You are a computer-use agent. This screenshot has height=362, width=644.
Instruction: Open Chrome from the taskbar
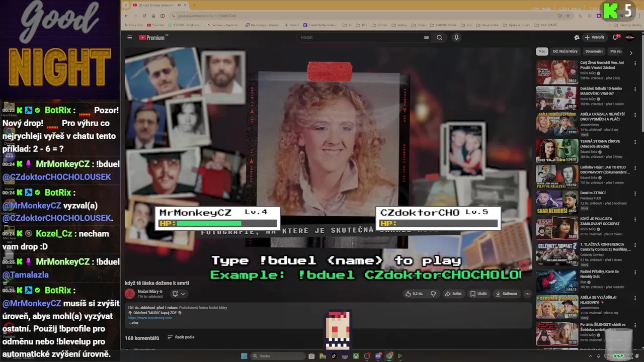click(x=389, y=356)
